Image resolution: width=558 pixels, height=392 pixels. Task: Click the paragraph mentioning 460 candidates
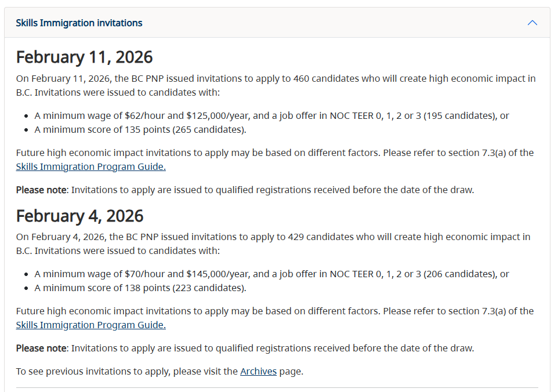point(276,85)
